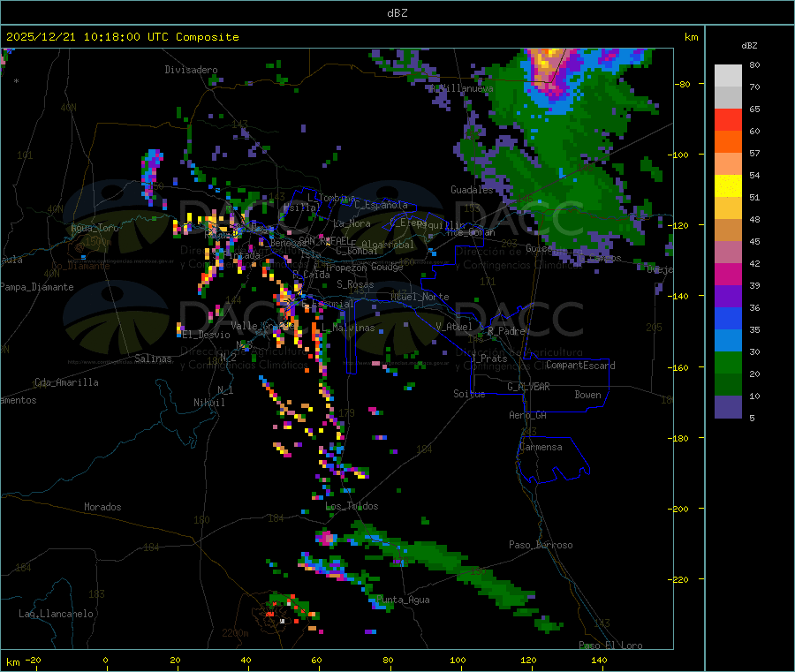Click the 45 dBZ mauve legend swatch
The height and width of the screenshot is (672, 795).
[x=728, y=253]
